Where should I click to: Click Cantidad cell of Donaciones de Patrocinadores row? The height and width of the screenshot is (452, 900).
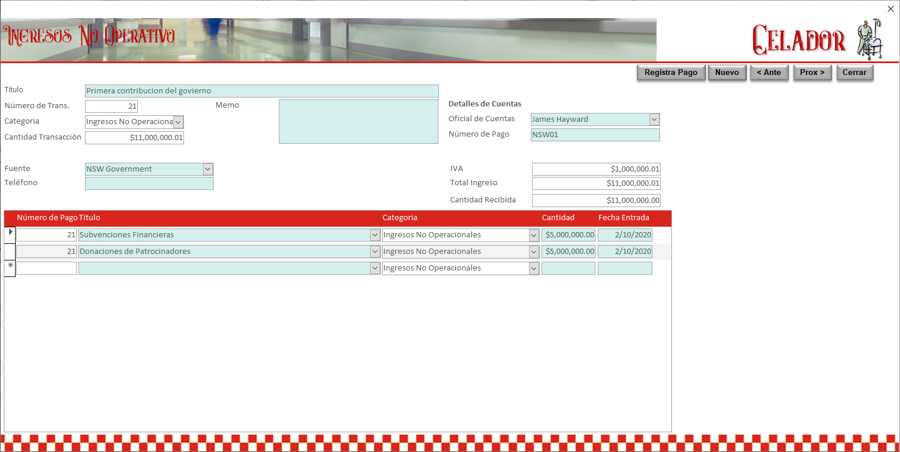pyautogui.click(x=568, y=252)
